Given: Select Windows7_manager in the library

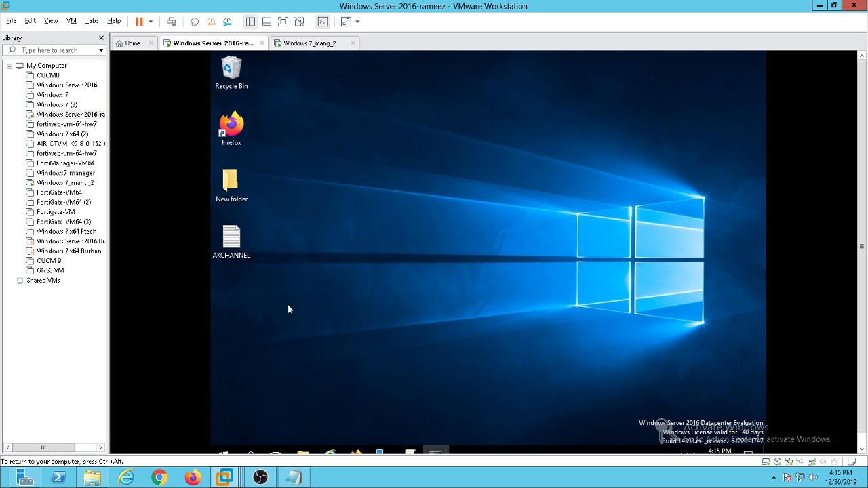Looking at the screenshot, I should tap(65, 173).
